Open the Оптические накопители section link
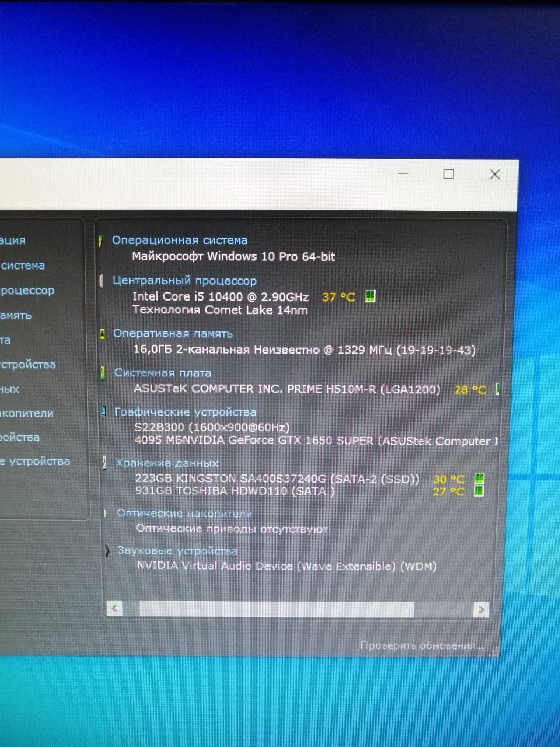The image size is (560, 747). (x=184, y=514)
